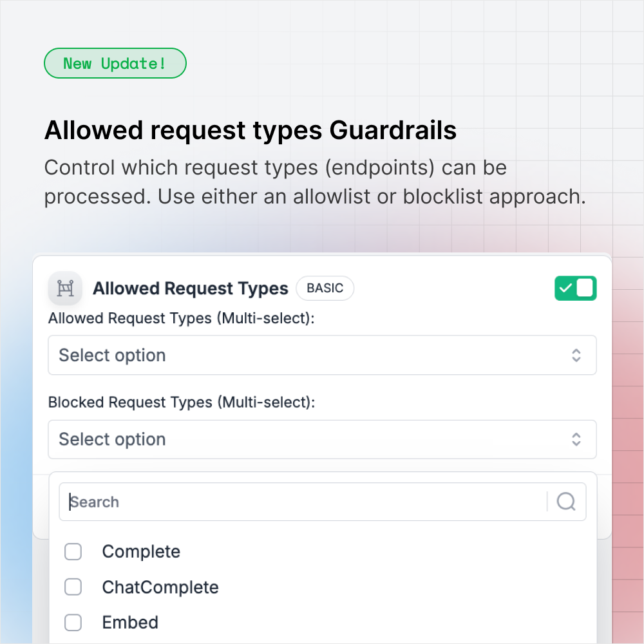Click the New Update! badge
This screenshot has height=644, width=644.
coord(115,64)
